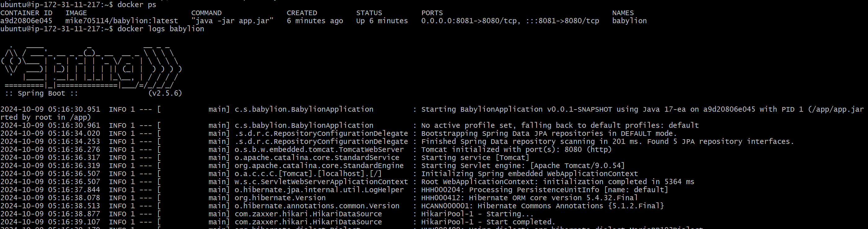
Task: Click the IMAGE column header
Action: [x=76, y=13]
